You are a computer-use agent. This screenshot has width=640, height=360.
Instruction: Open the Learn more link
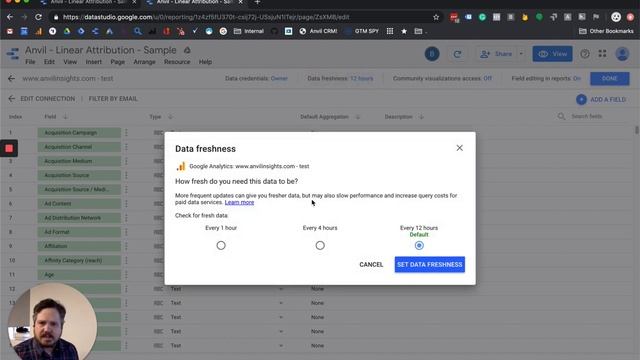(239, 202)
